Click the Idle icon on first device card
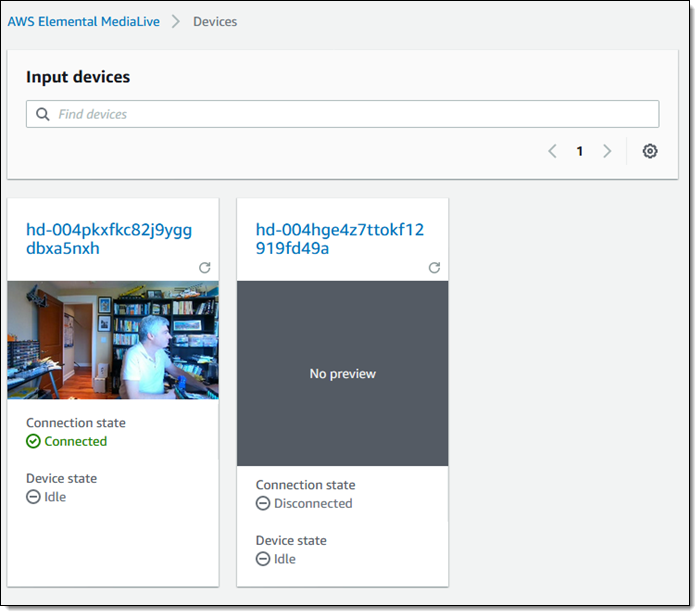 [33, 497]
